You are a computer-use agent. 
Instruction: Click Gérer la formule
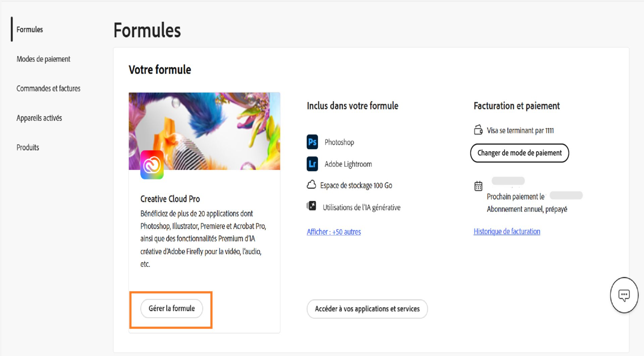pos(172,308)
